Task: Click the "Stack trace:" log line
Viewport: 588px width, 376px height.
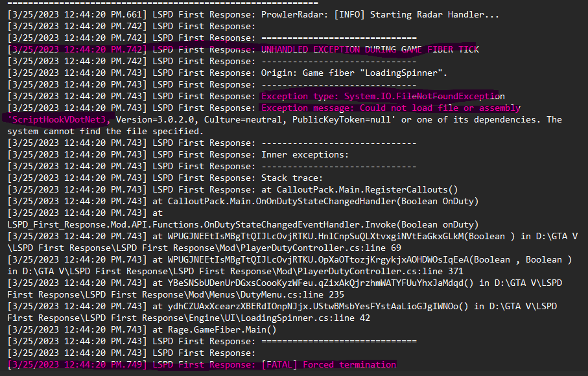Action: (x=292, y=178)
